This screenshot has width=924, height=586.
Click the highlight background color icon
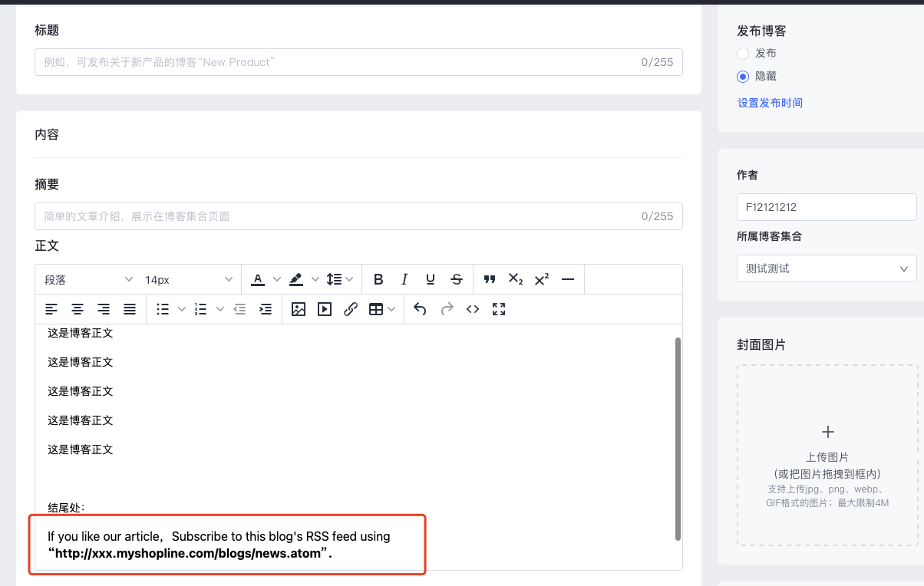coord(296,280)
